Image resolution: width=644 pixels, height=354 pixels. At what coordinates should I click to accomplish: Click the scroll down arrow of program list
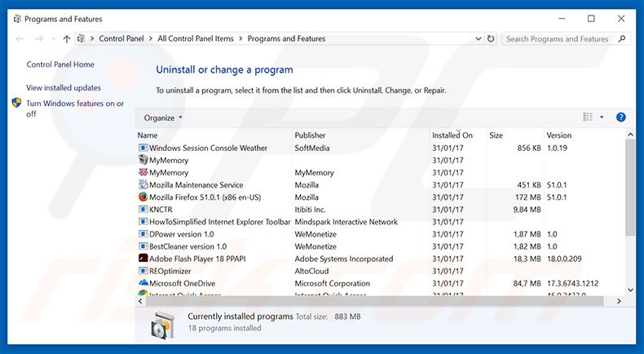pyautogui.click(x=630, y=290)
